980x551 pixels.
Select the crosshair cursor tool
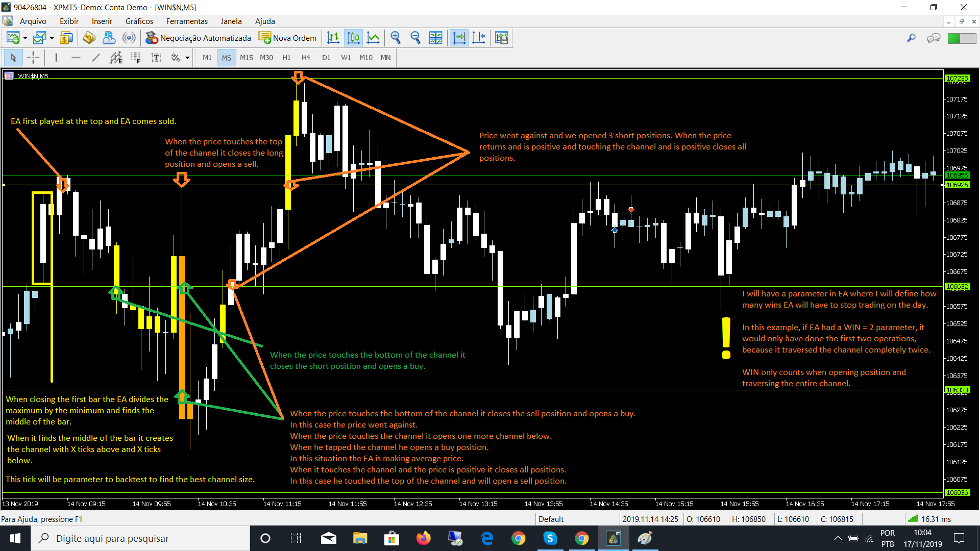pyautogui.click(x=33, y=58)
